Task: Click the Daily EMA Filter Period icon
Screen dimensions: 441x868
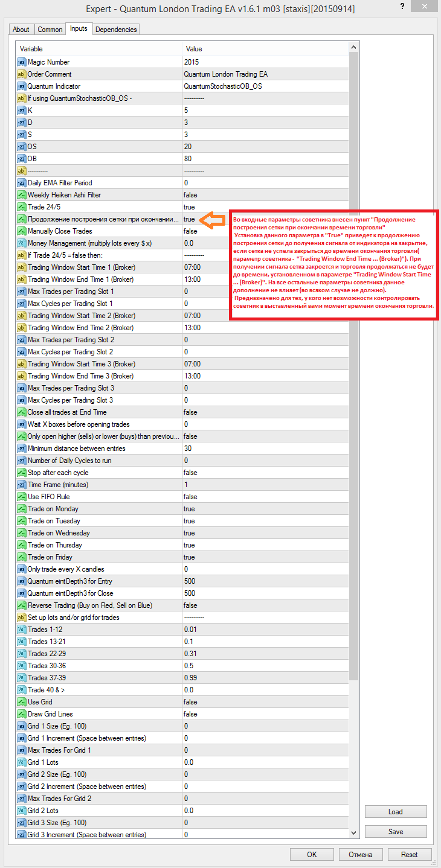Action: click(x=21, y=183)
